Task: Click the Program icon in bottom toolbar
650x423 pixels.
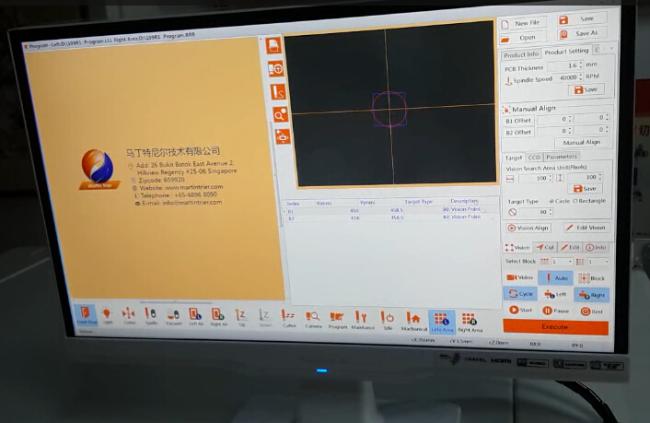Action: (x=337, y=318)
